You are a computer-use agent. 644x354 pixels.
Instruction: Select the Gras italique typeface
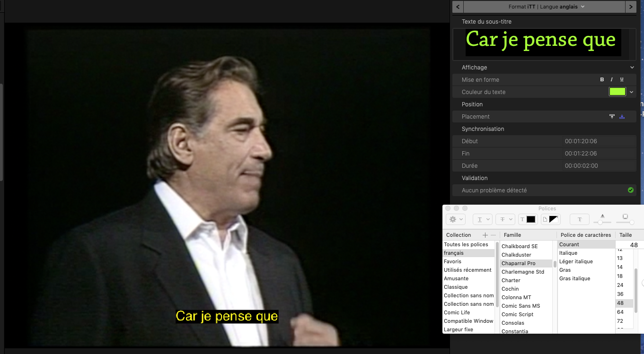574,278
